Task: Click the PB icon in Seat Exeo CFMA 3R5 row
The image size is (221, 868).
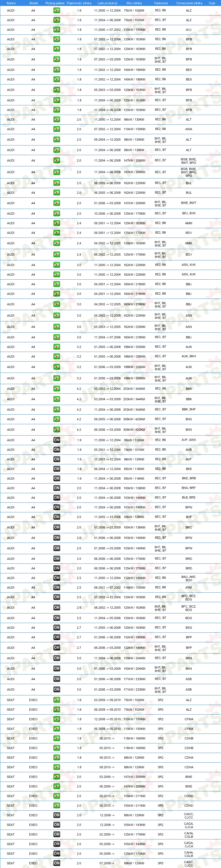Action: (57, 728)
